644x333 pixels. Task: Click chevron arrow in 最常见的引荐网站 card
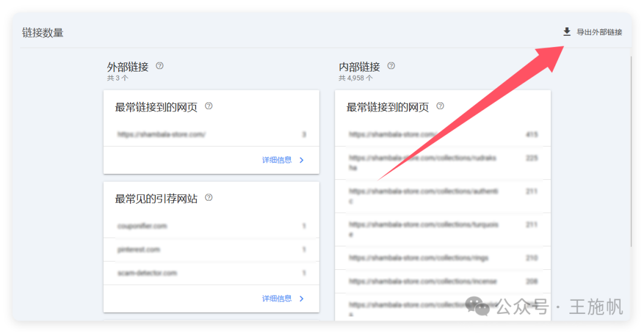pos(302,298)
